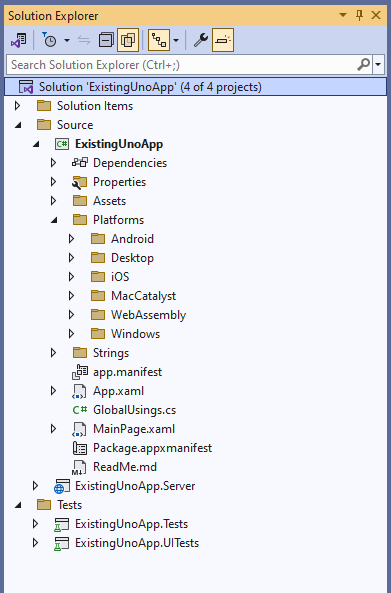Expand App.xaml node
Viewport: 391px width, 593px height.
[x=53, y=391]
